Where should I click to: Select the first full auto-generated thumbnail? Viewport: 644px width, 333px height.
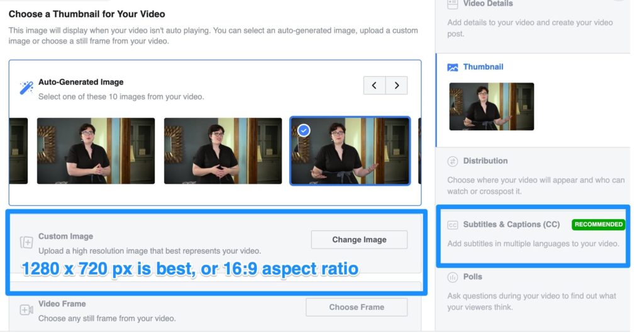96,151
